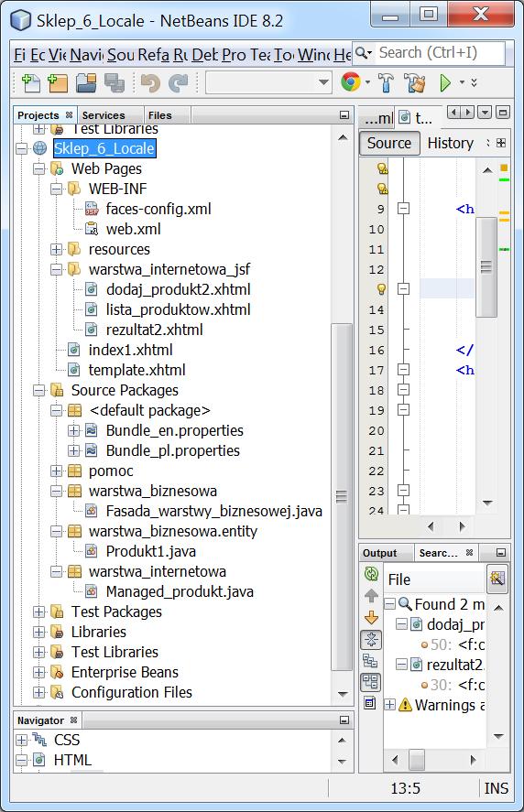Click the Save All toolbar icon
Image resolution: width=524 pixels, height=812 pixels.
(x=114, y=83)
